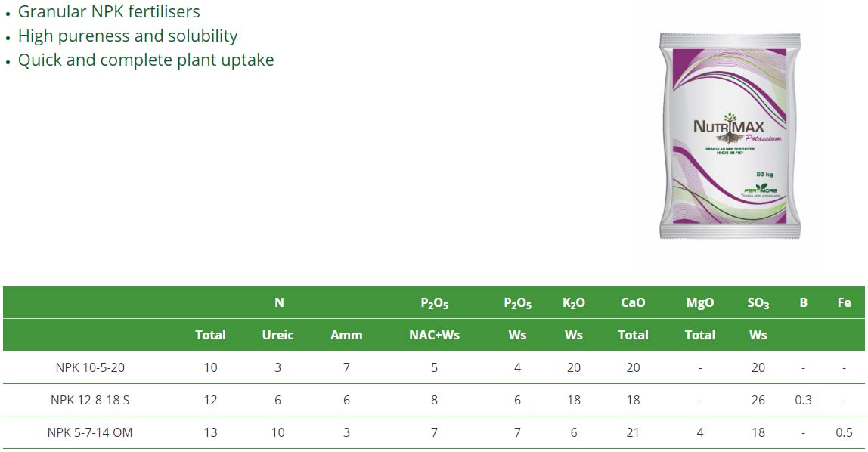
Task: Click the Amm sub-header
Action: click(346, 335)
